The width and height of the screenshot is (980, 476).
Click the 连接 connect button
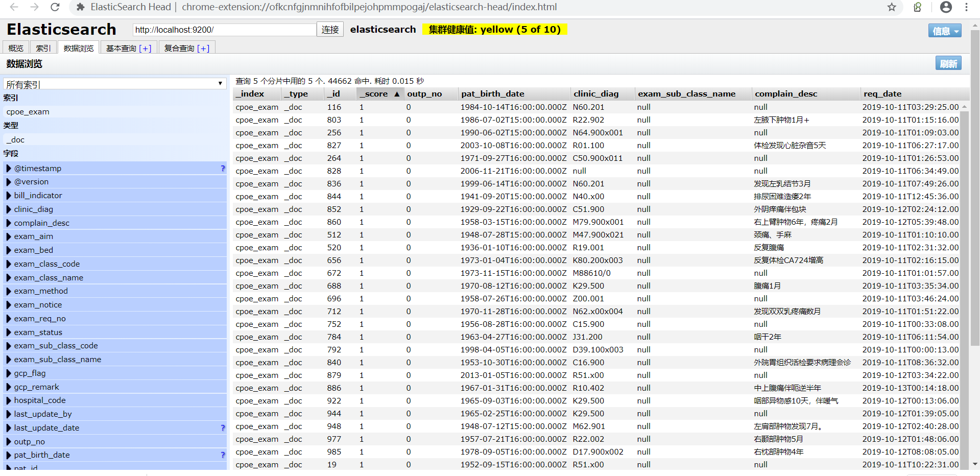coord(330,30)
